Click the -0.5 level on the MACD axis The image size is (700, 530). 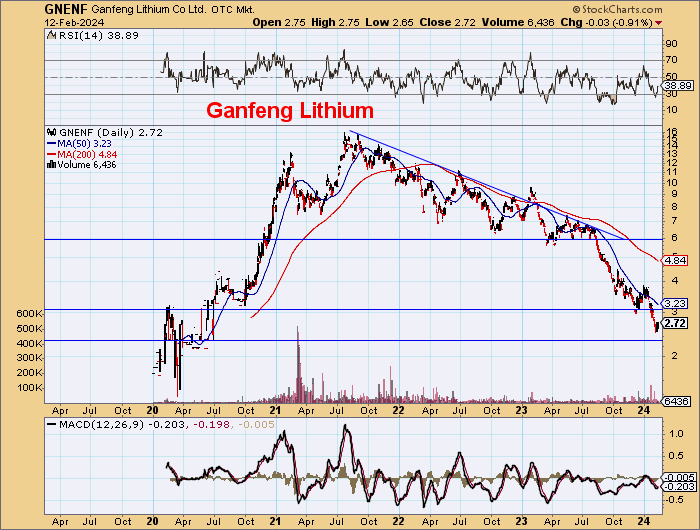[675, 499]
